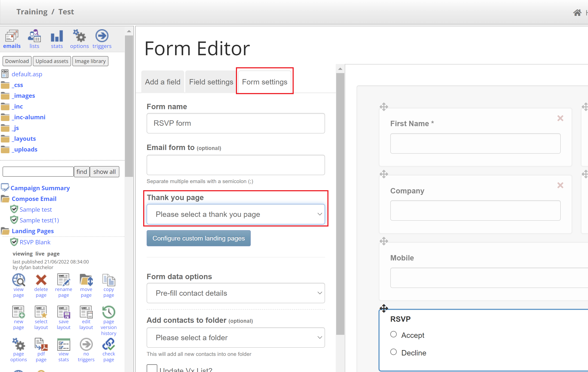Remove the Company field with X

pos(560,185)
